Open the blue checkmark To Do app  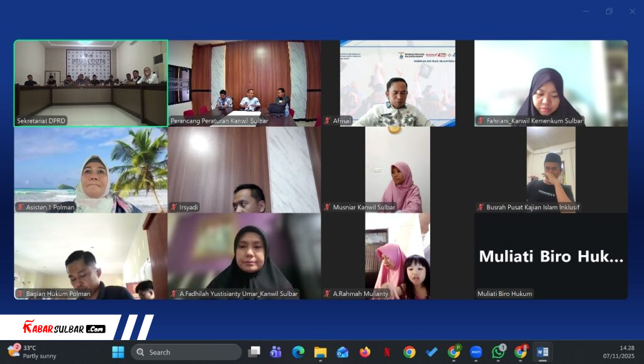[x=431, y=352]
